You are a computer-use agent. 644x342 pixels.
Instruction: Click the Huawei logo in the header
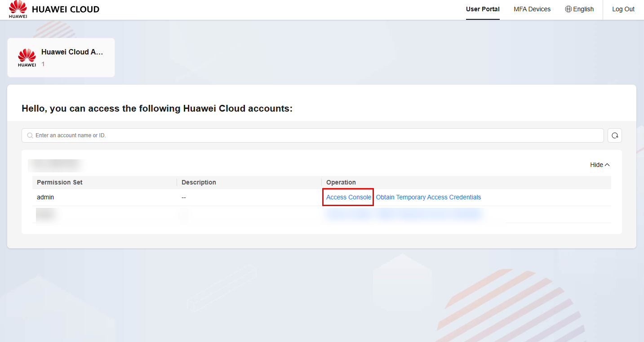[x=18, y=9]
